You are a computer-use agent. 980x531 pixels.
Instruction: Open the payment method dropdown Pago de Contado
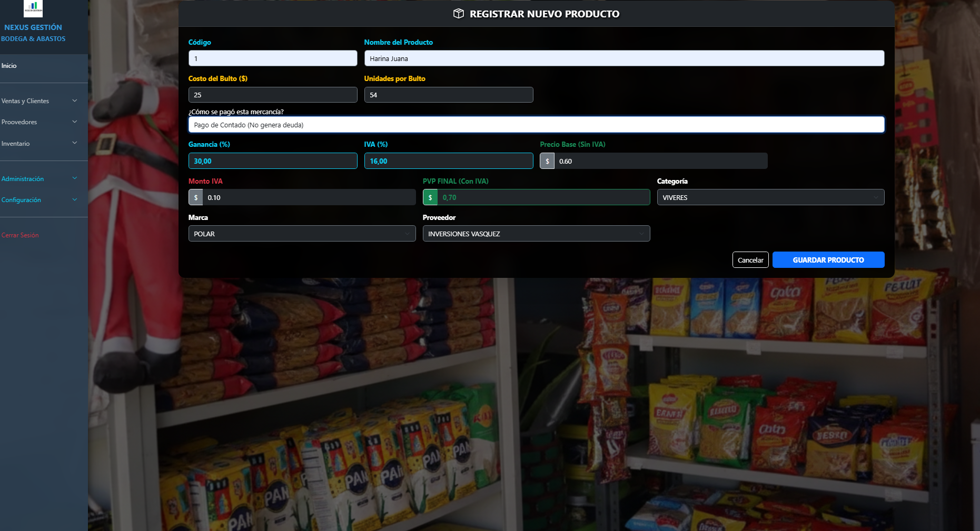536,125
